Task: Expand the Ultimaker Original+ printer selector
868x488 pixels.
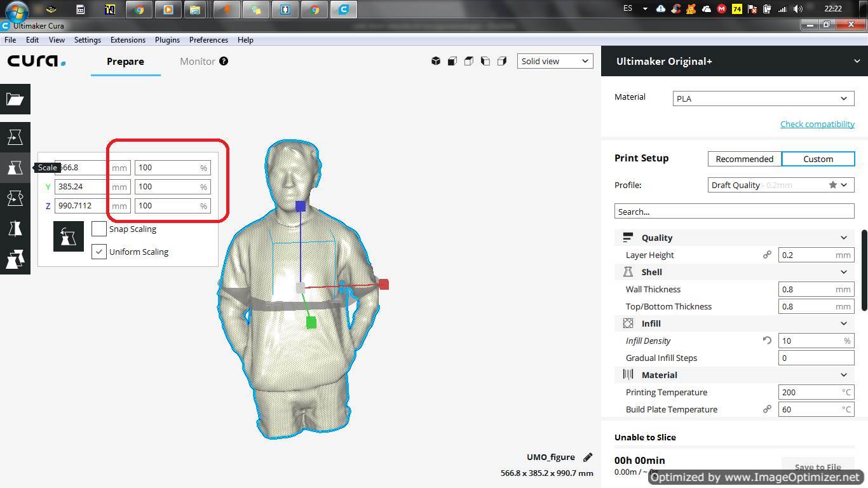Action: click(735, 61)
